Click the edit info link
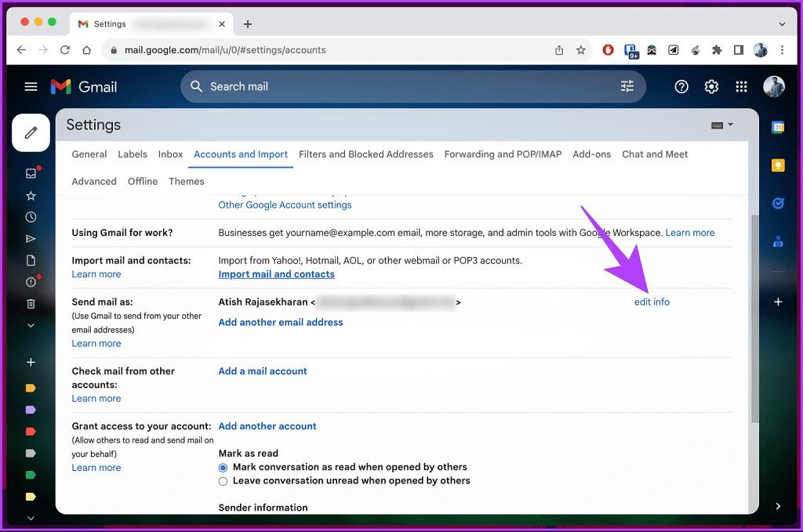This screenshot has width=803, height=532. click(x=652, y=302)
